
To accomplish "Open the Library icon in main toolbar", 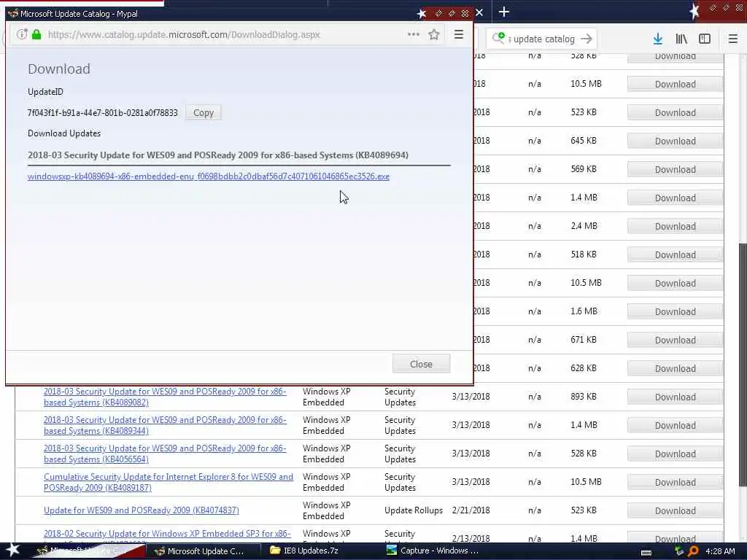I will click(681, 39).
